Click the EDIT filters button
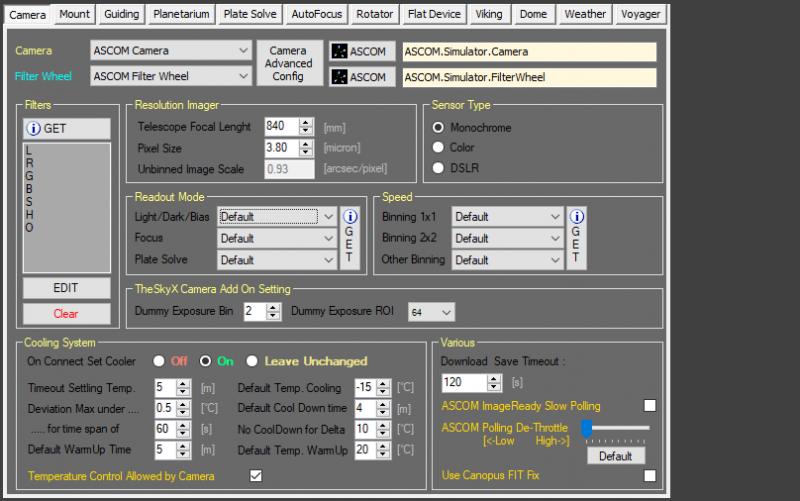The height and width of the screenshot is (501, 800). (66, 288)
